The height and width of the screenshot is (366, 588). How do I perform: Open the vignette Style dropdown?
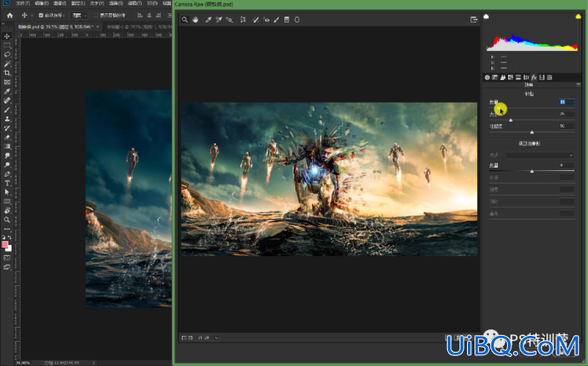point(540,155)
